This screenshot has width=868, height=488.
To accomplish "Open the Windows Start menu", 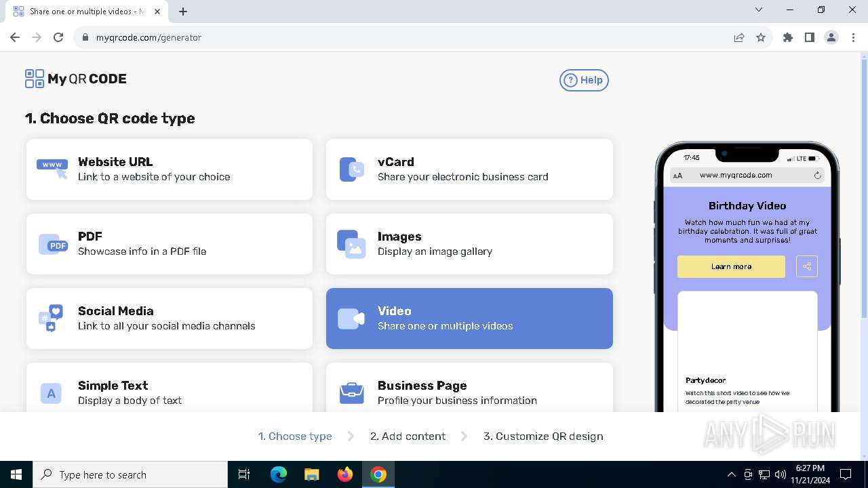I will point(16,474).
